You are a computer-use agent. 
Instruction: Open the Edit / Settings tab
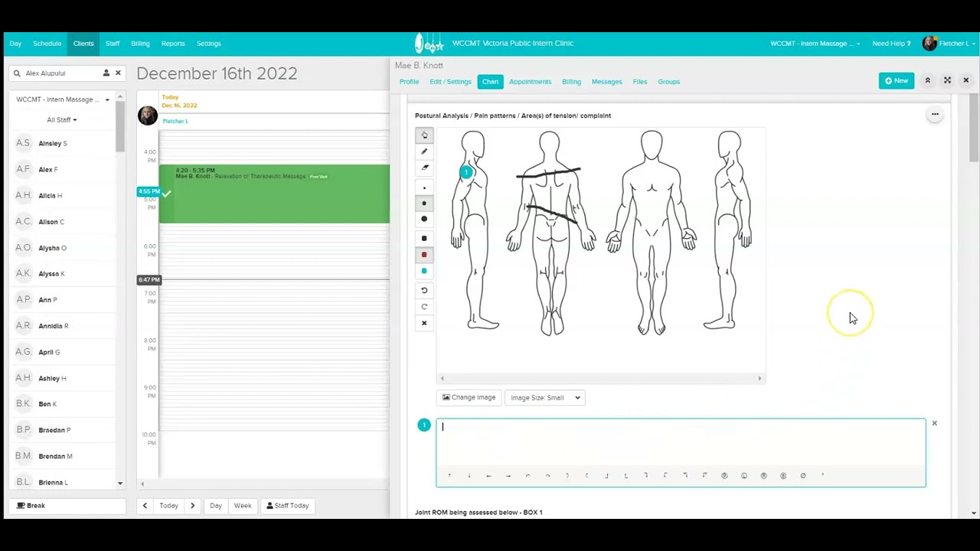click(450, 82)
